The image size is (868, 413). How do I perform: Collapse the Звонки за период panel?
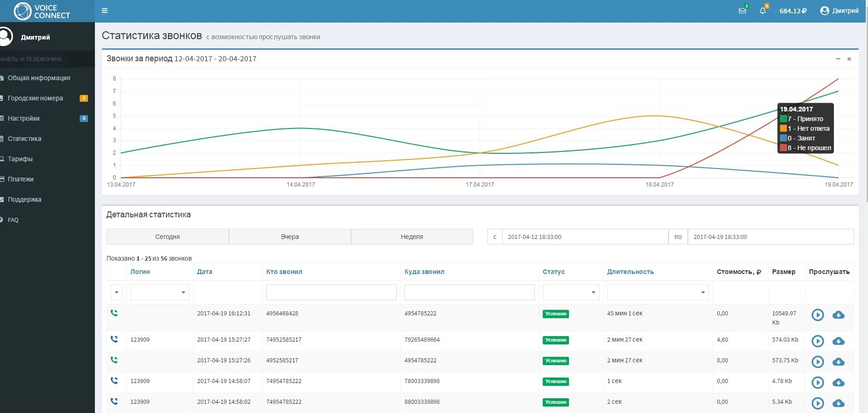[x=838, y=59]
